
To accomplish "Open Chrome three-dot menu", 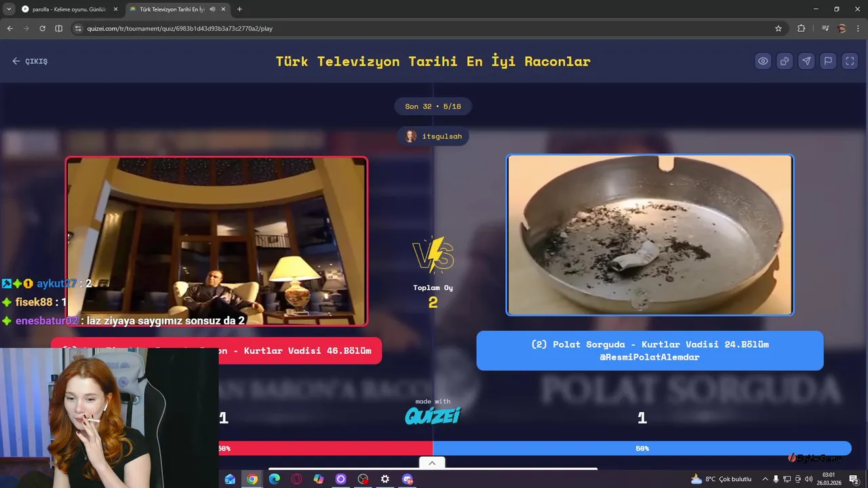I will pos(859,28).
